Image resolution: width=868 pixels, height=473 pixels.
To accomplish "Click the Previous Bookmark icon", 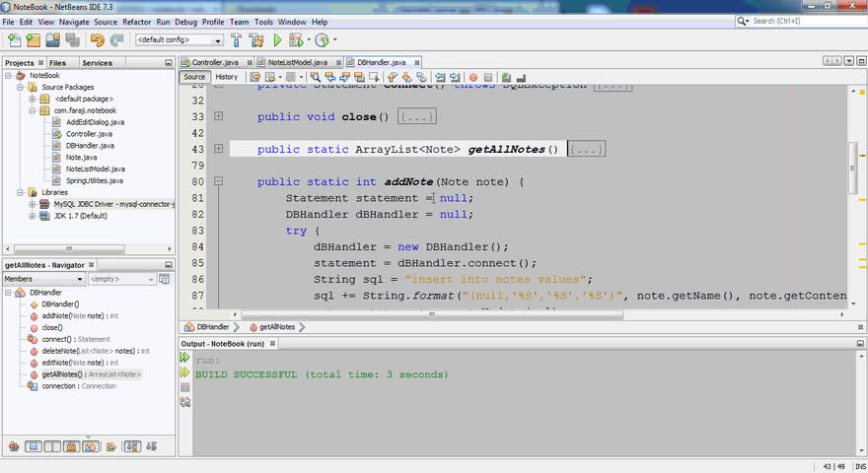I will click(x=392, y=77).
